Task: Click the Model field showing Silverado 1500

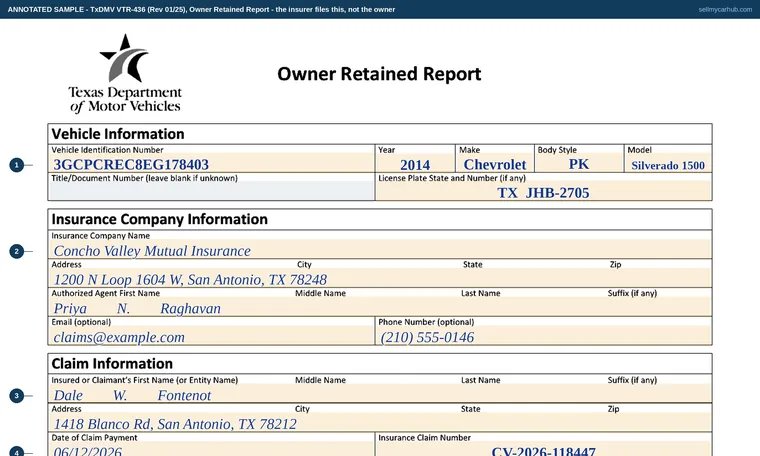Action: coord(668,164)
